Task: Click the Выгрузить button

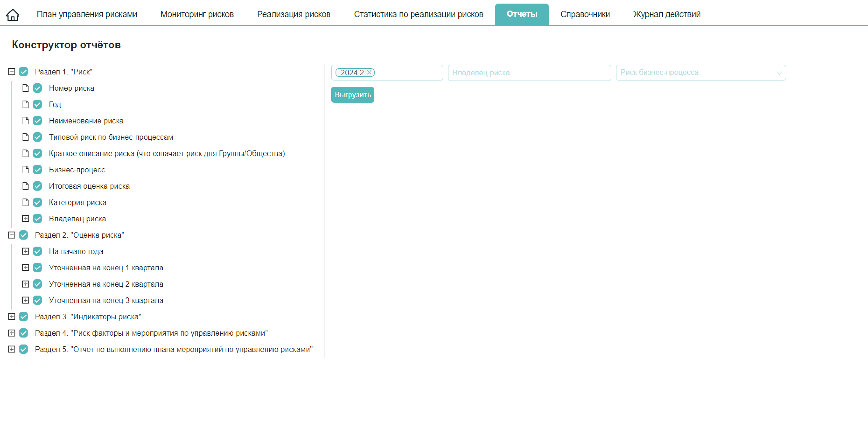Action: 353,95
